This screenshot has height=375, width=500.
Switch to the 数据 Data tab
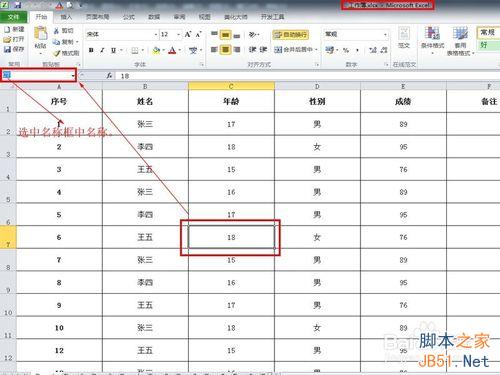point(154,17)
